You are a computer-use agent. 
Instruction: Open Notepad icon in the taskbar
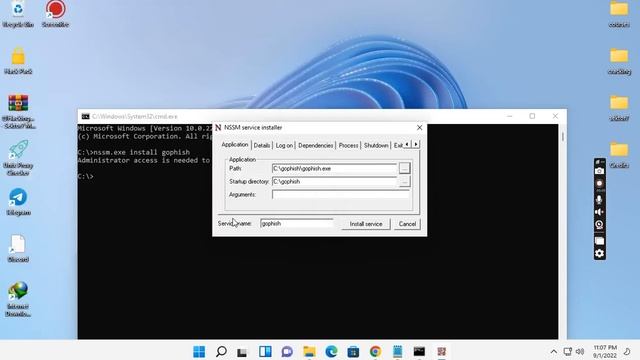pyautogui.click(x=398, y=351)
